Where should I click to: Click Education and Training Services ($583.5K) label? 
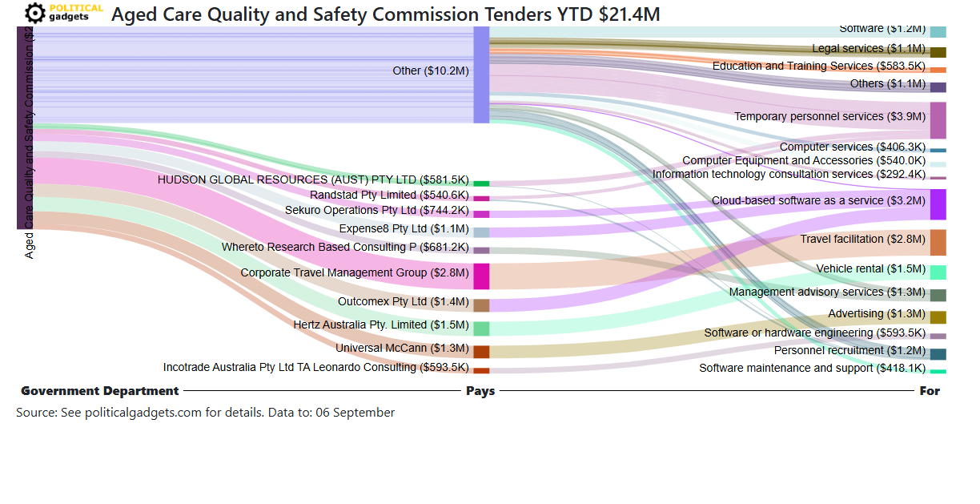819,66
